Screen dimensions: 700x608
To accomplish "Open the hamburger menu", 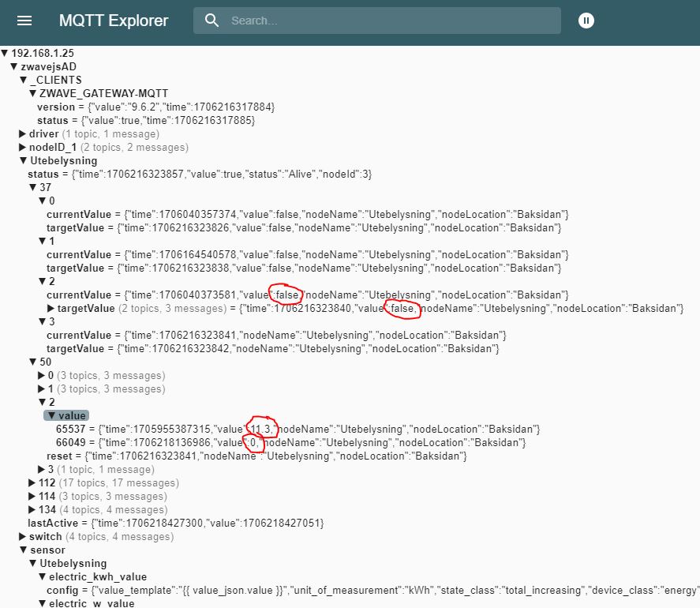I will pyautogui.click(x=24, y=21).
